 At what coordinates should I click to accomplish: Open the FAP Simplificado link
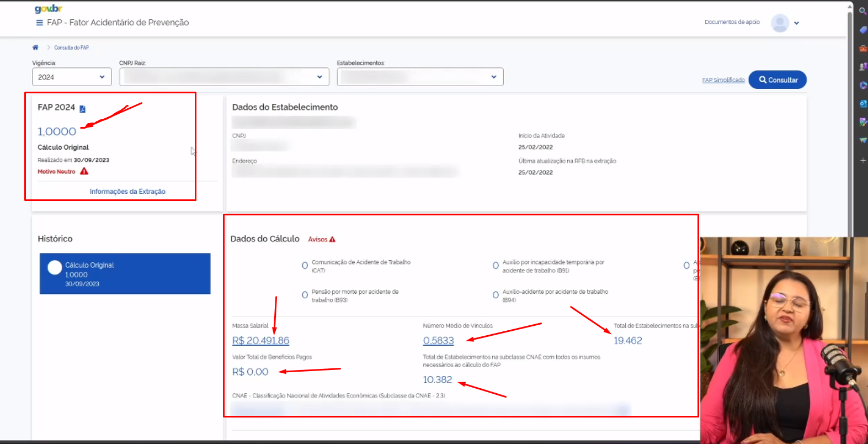point(723,80)
